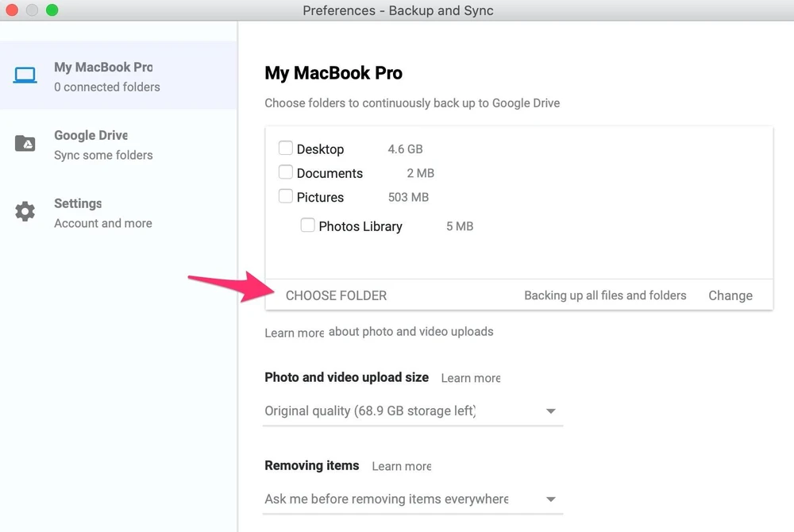This screenshot has height=532, width=794.
Task: Click the laptop icon for My MacBook Pro
Action: (x=25, y=75)
